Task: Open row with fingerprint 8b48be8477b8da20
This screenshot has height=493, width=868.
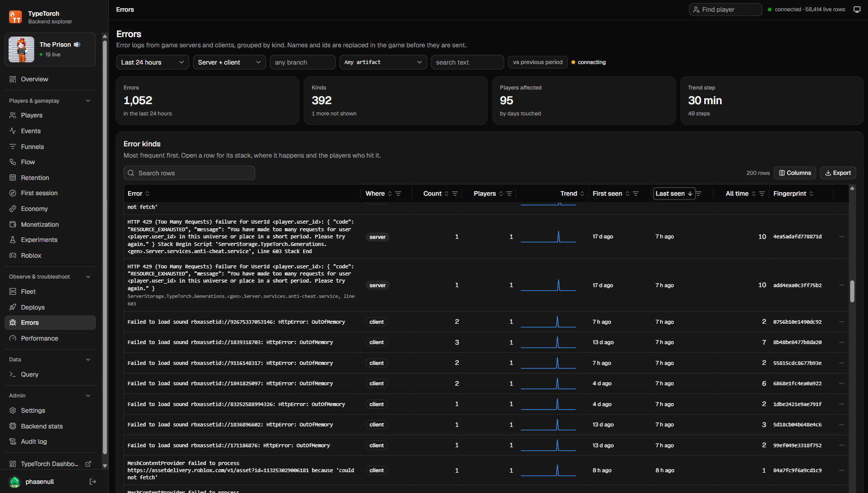Action: pyautogui.click(x=486, y=343)
